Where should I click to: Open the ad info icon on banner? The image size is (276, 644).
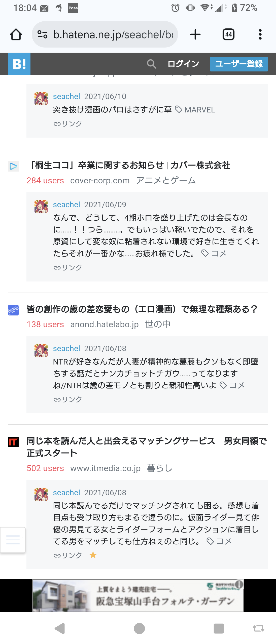pyautogui.click(x=239, y=584)
